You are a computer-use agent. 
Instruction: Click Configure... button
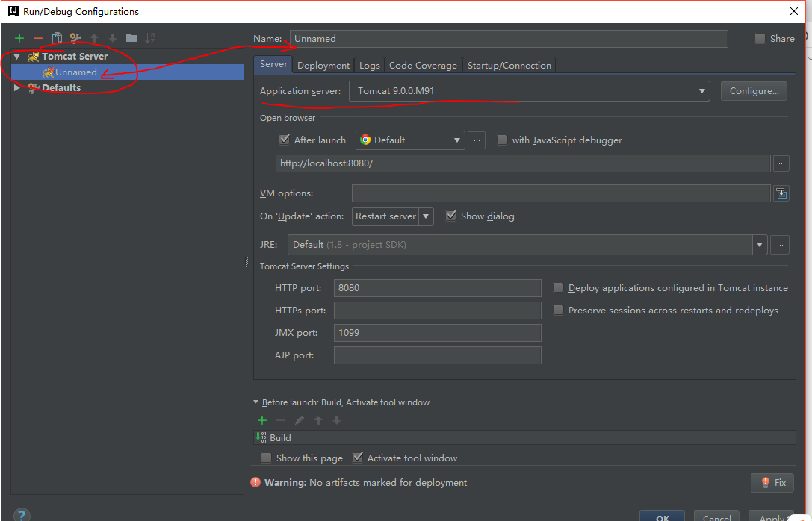(x=754, y=91)
